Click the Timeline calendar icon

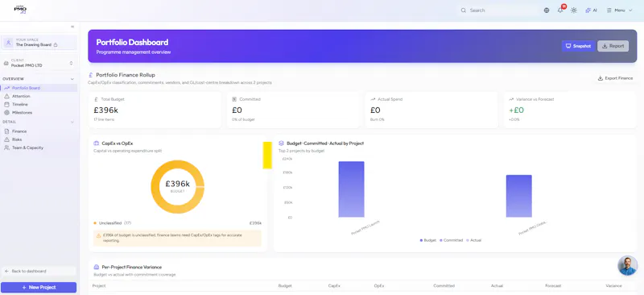(6, 105)
